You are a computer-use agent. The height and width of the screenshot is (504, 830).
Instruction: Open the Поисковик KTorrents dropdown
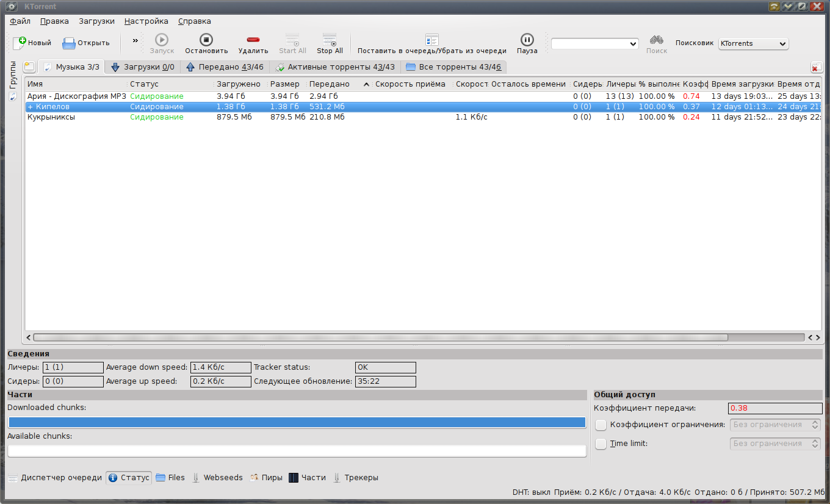(x=754, y=44)
